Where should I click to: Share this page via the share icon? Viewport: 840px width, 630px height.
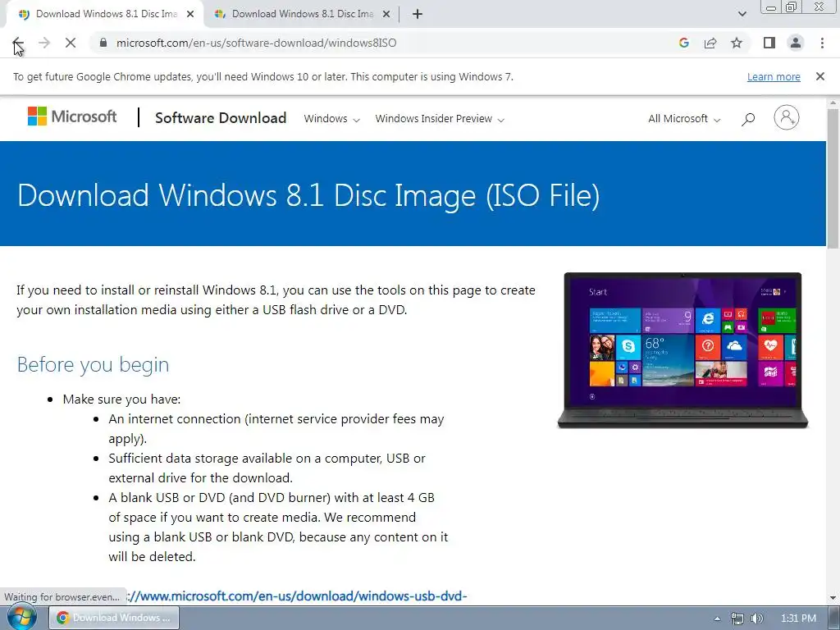(710, 43)
